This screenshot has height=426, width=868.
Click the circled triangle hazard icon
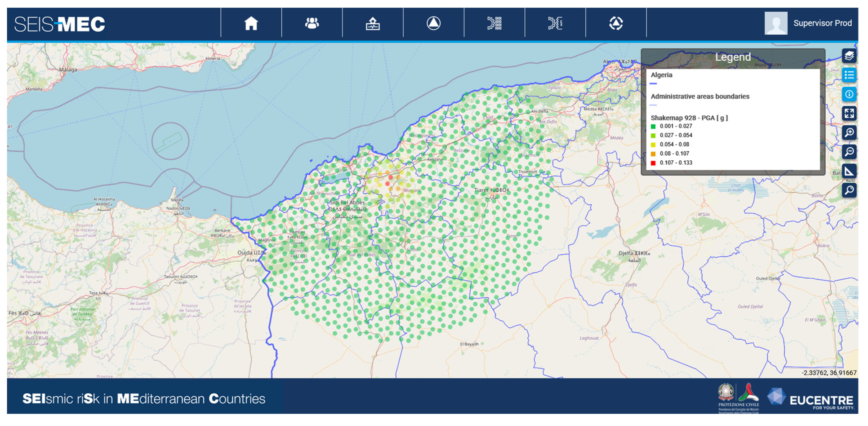(x=433, y=23)
